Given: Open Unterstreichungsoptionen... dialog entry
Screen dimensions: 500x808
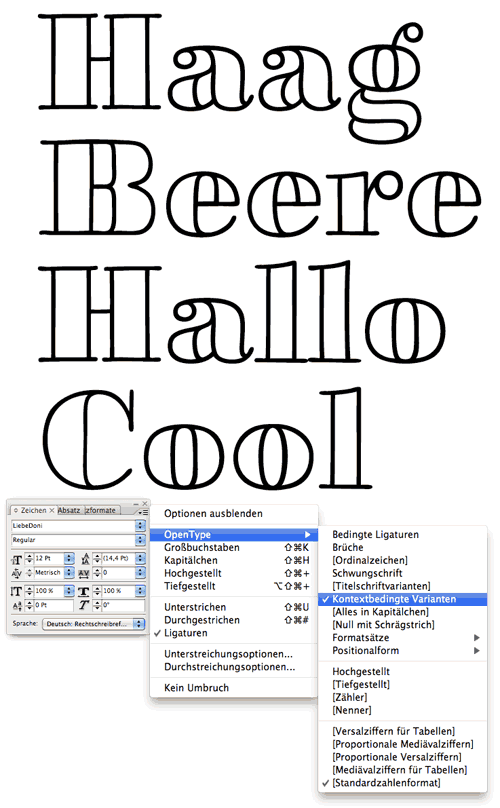Looking at the screenshot, I should click(x=228, y=654).
